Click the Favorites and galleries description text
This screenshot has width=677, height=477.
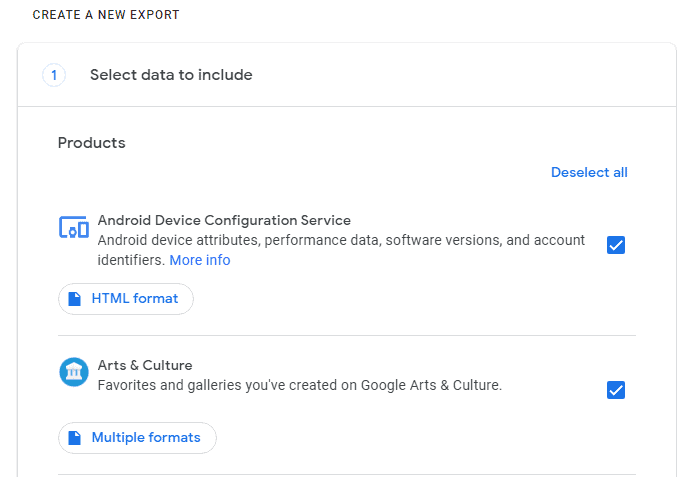tap(299, 384)
